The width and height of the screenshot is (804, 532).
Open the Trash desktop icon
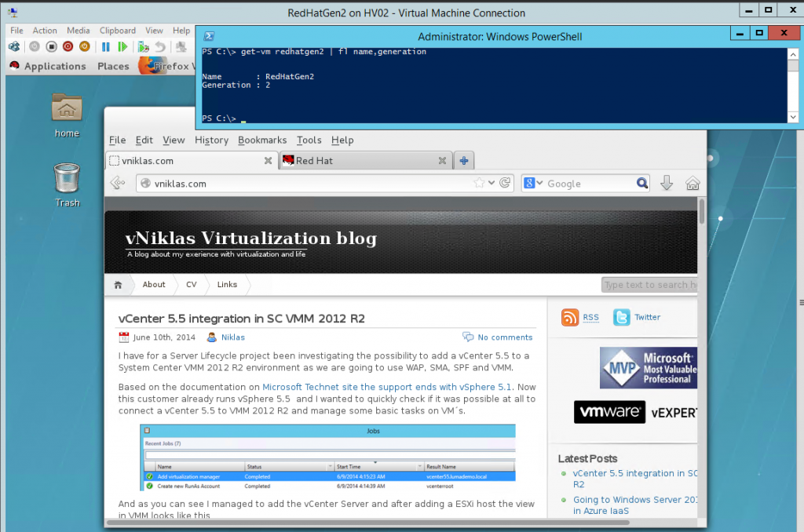click(x=68, y=184)
